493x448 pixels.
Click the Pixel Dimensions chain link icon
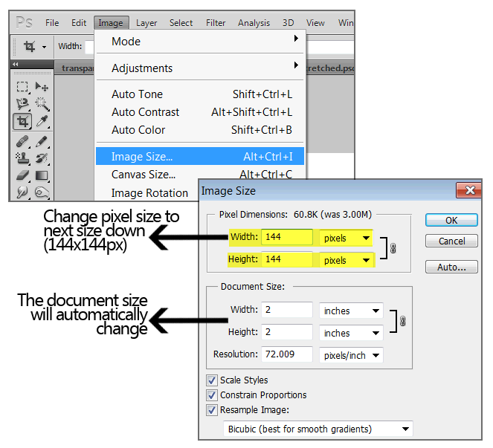393,248
